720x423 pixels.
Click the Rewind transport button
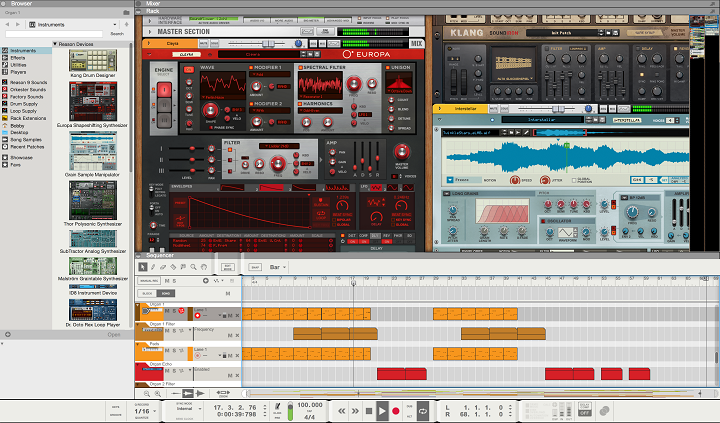(341, 410)
